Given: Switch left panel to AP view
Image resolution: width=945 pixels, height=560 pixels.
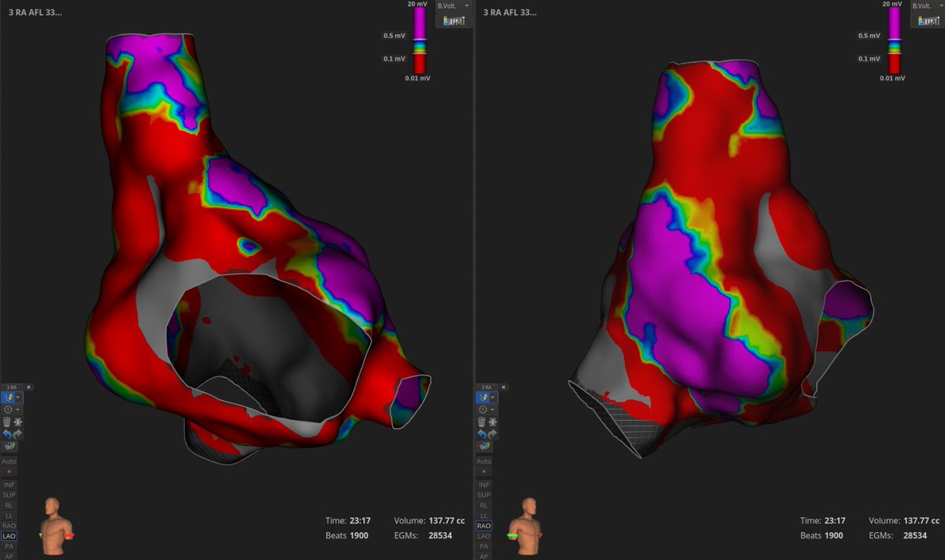Looking at the screenshot, I should (x=9, y=555).
